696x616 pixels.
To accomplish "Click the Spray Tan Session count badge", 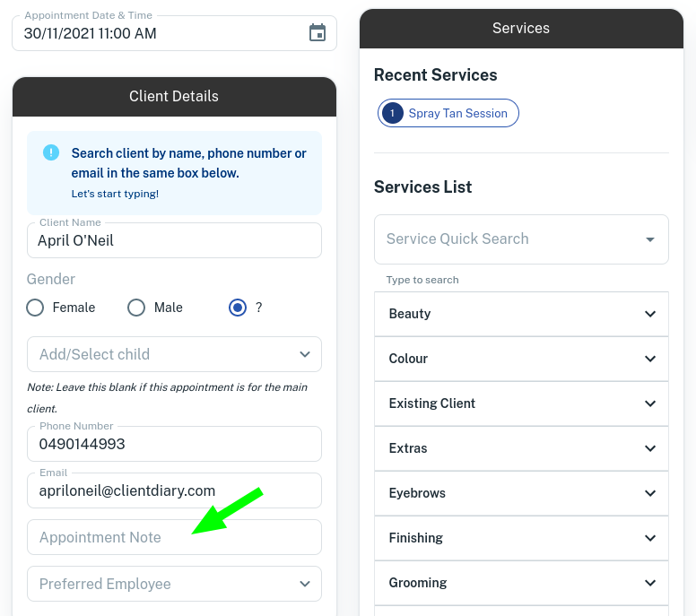I will [x=392, y=113].
